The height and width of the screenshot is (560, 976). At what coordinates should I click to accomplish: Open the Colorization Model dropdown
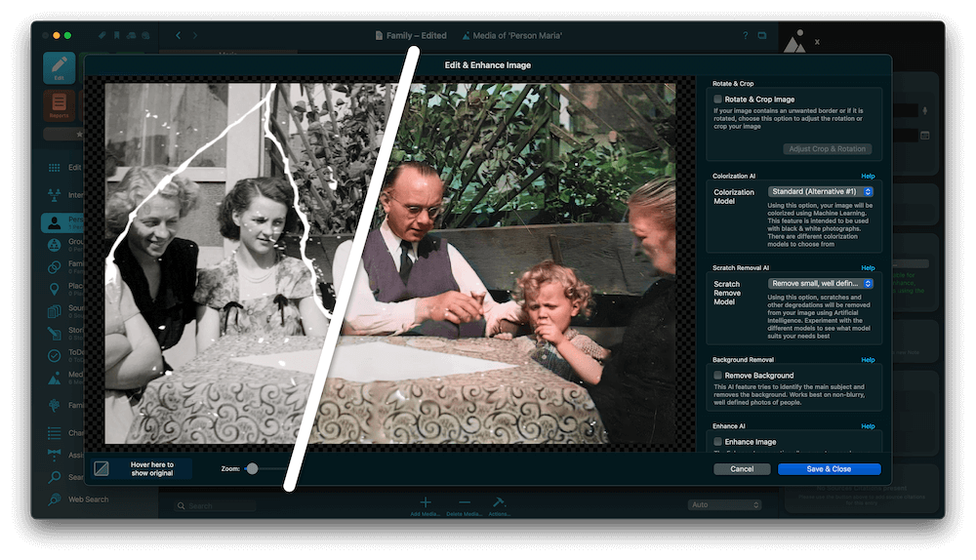tap(820, 192)
